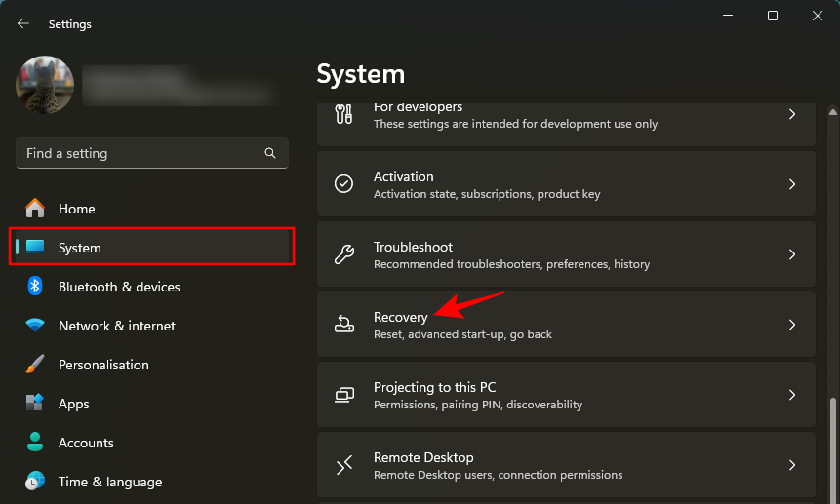This screenshot has height=504, width=840.
Task: Click the Activation checkmark circle icon
Action: 344,184
